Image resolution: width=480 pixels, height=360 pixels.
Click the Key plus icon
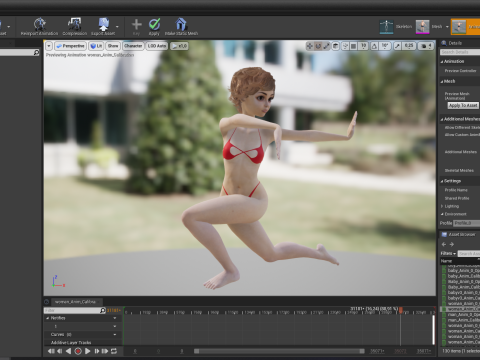click(136, 24)
